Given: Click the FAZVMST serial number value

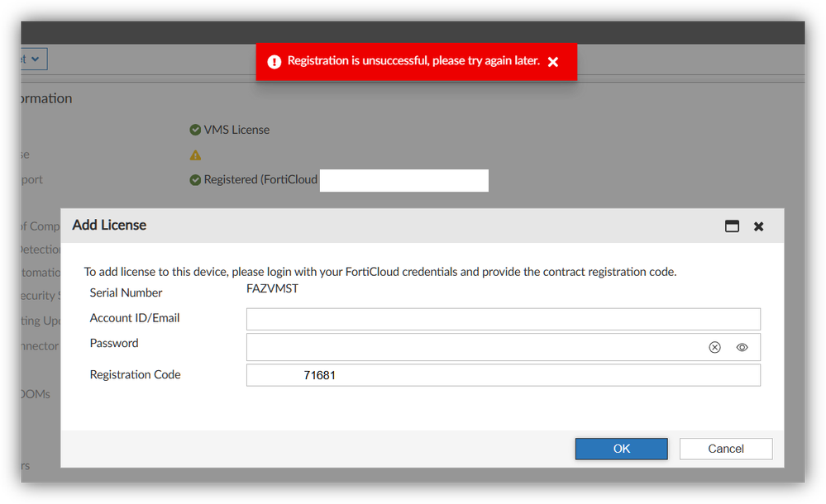Looking at the screenshot, I should point(272,289).
